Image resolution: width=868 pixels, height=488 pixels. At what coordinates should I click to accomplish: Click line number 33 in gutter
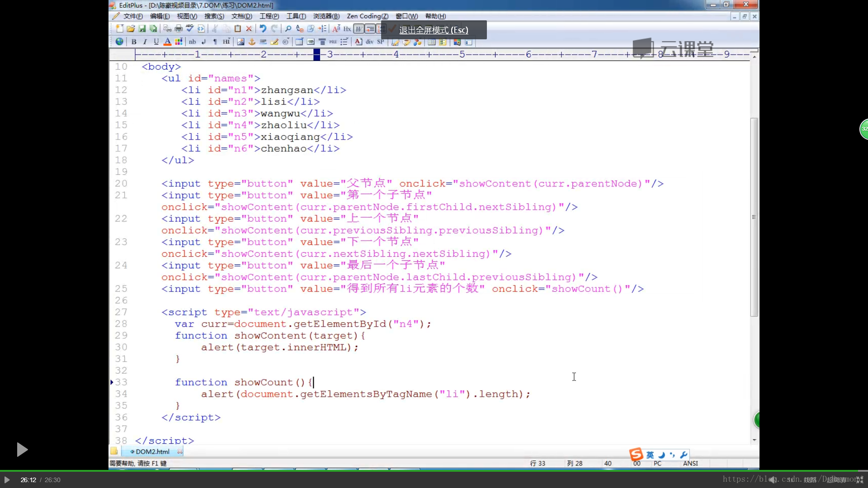tap(121, 382)
